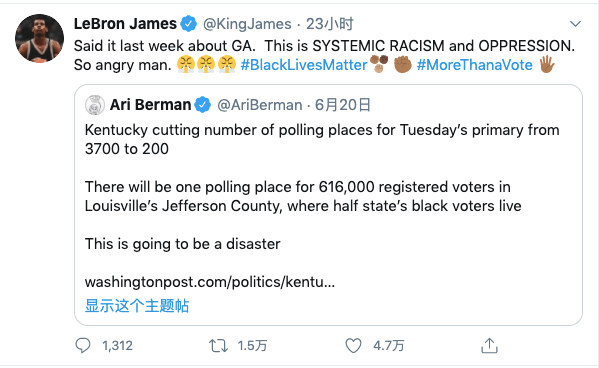Image resolution: width=599 pixels, height=368 pixels.
Task: Click Ari Berman's verified checkmark badge
Action: pyautogui.click(x=202, y=105)
